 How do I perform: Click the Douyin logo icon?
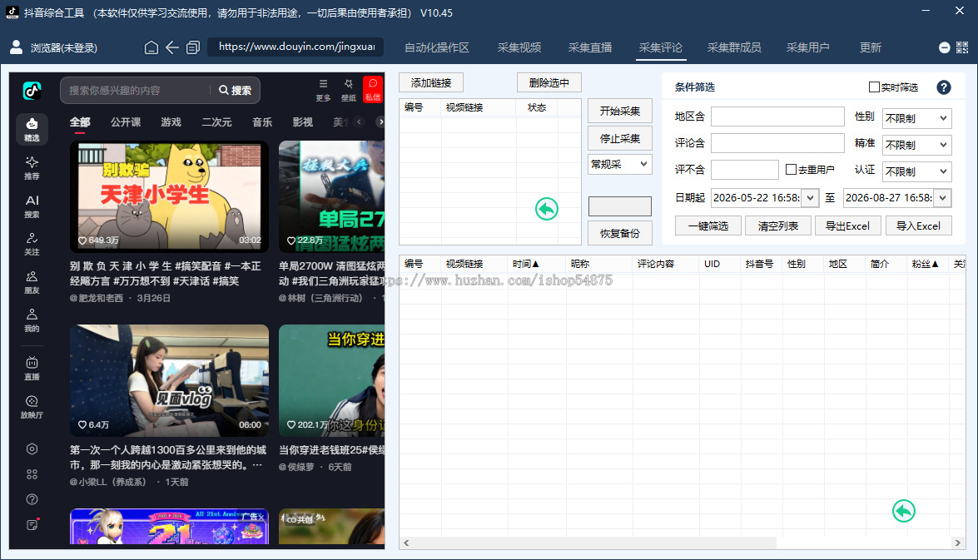(32, 91)
